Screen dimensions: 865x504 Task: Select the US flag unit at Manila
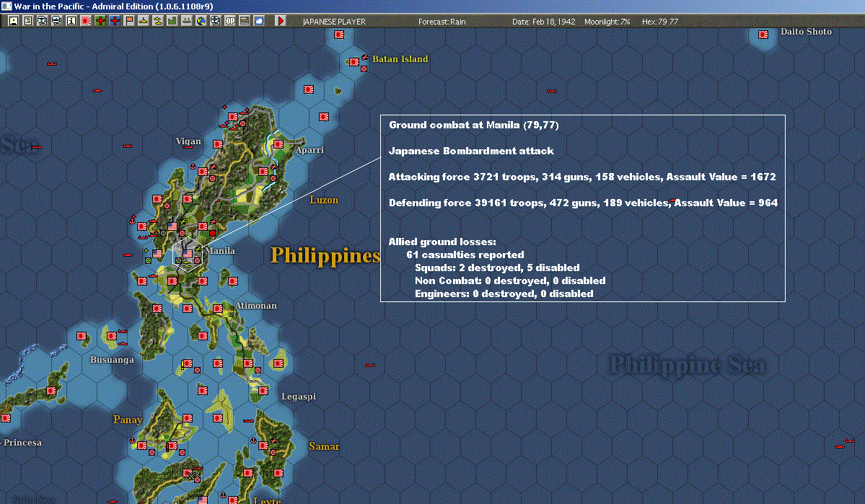click(188, 255)
